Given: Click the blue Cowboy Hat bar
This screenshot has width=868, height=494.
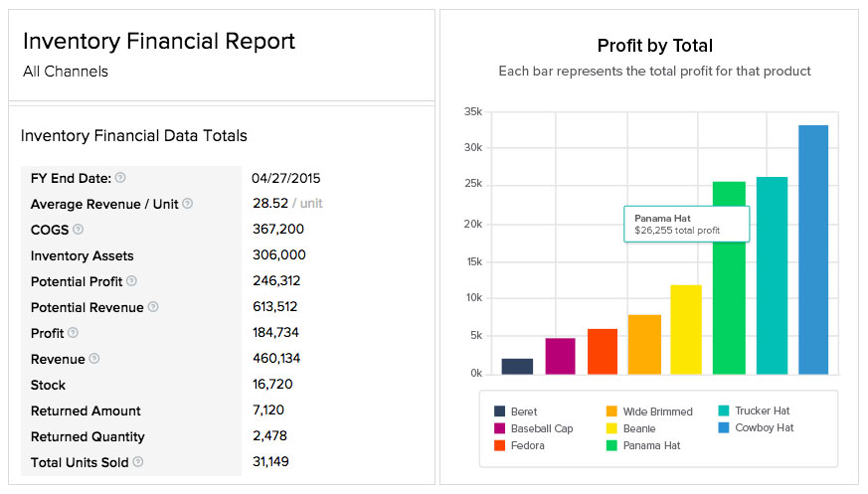Looking at the screenshot, I should click(812, 249).
